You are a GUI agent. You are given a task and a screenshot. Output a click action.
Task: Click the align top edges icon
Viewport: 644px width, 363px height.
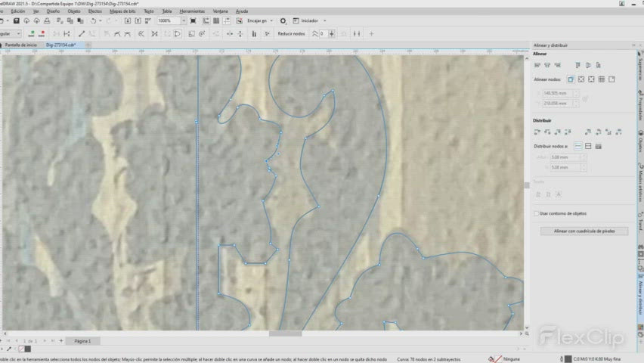[577, 66]
